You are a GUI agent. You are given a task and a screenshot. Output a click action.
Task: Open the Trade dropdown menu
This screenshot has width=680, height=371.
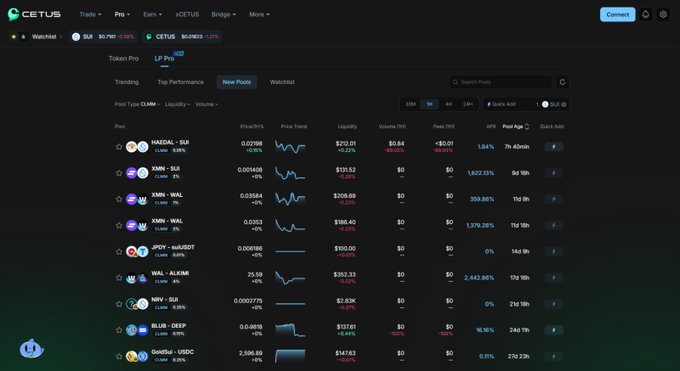[x=90, y=14]
